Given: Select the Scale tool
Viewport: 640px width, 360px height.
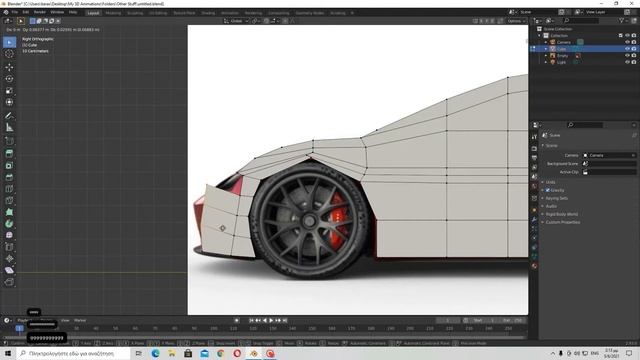Looking at the screenshot, I should [9, 91].
